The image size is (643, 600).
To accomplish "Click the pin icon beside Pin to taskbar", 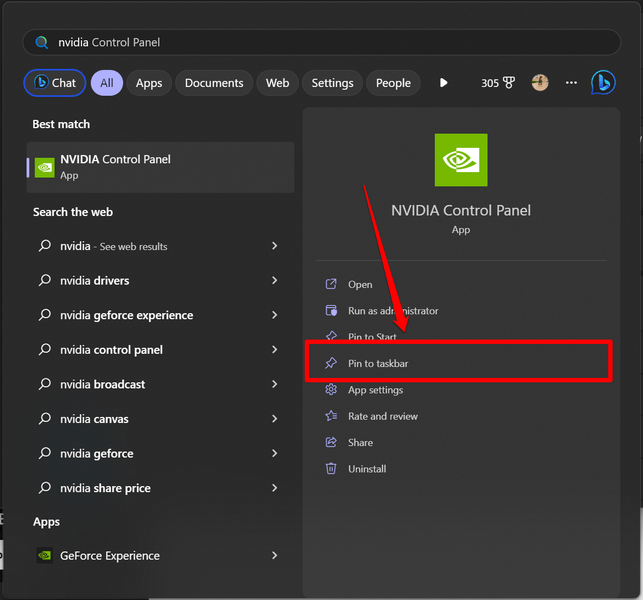I will click(331, 363).
